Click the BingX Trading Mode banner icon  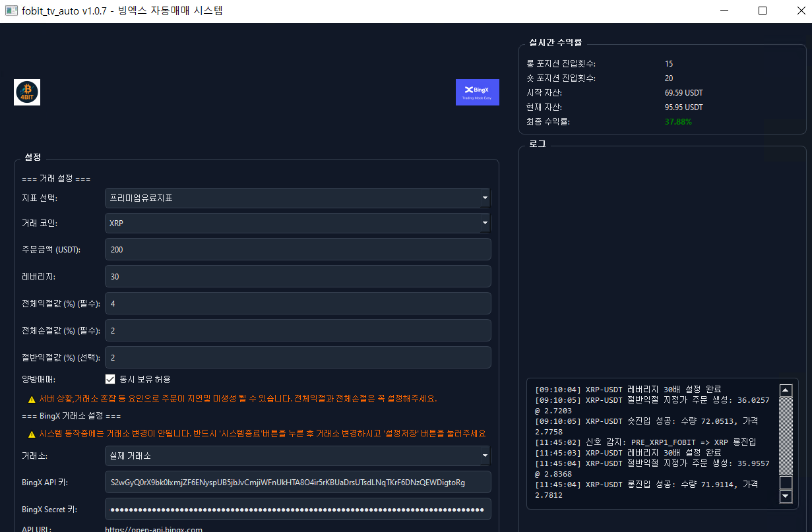[x=477, y=92]
